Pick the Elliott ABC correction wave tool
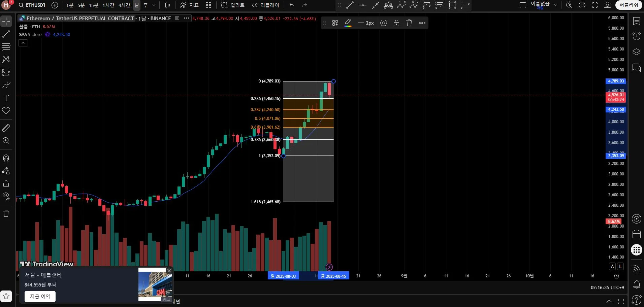The height and width of the screenshot is (307, 644). click(414, 5)
